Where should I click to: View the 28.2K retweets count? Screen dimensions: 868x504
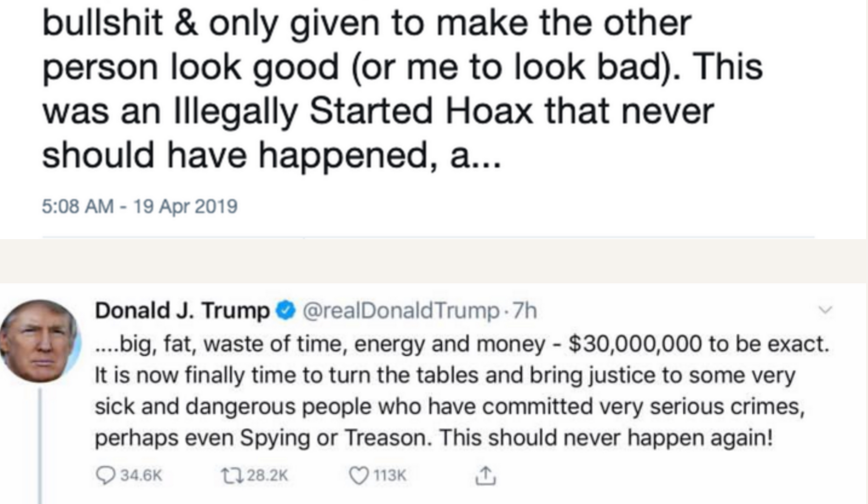267,475
